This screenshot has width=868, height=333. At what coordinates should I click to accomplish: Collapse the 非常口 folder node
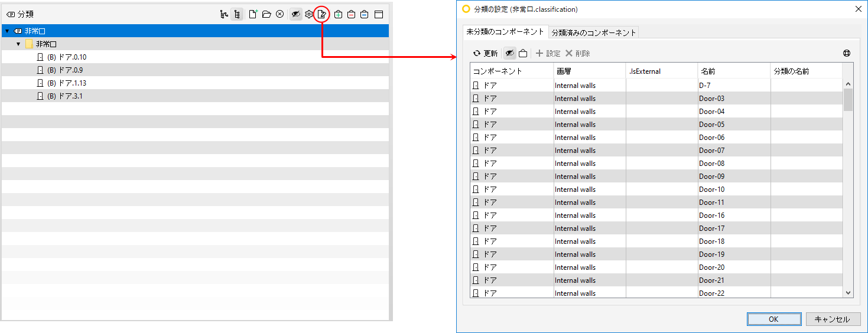coord(18,44)
